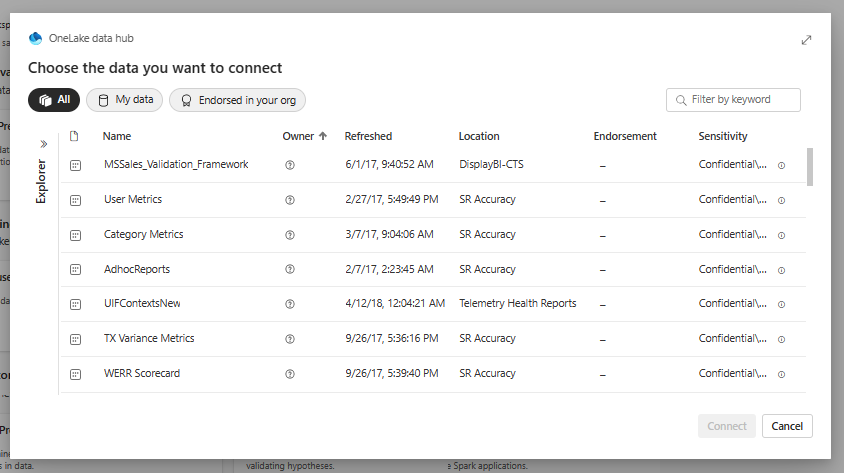Click the Filter by keyword search box
844x473 pixels.
733,100
